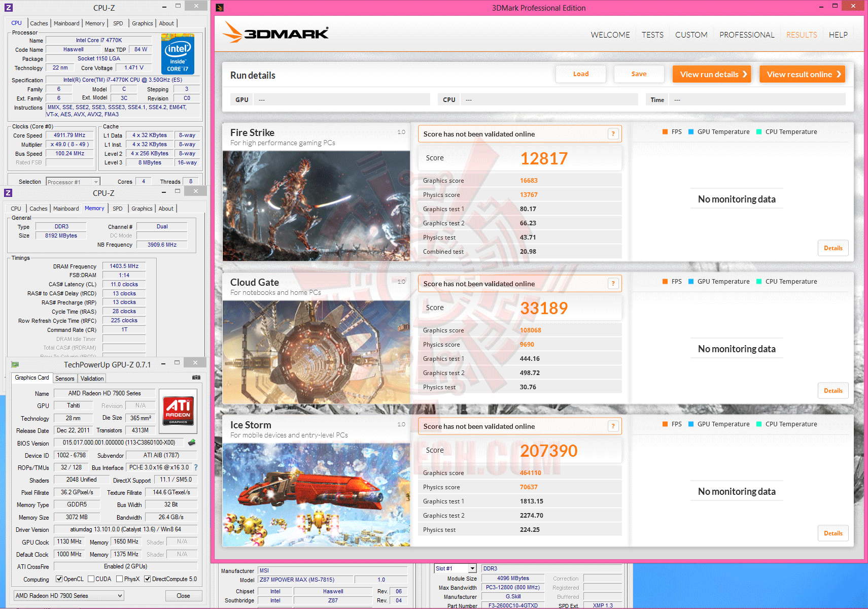
Task: Toggle the PhysX checkbox in GPU-Z
Action: [119, 579]
